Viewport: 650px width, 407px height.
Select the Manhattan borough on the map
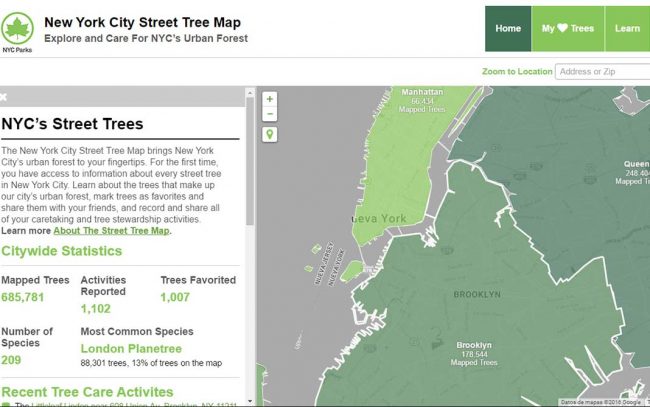pos(422,101)
